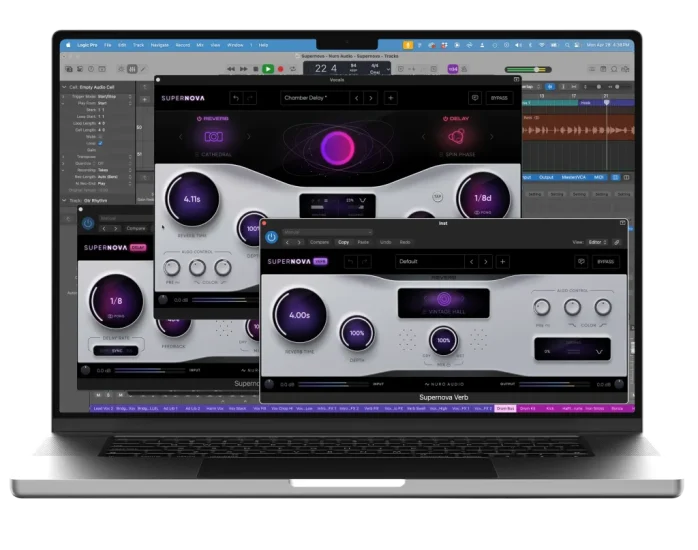
Task: Click Compare in the Supernova Delay header
Action: (x=136, y=228)
